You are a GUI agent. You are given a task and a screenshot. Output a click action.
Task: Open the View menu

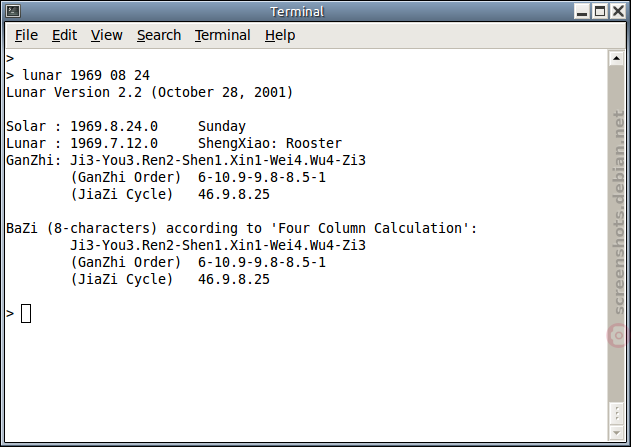106,35
